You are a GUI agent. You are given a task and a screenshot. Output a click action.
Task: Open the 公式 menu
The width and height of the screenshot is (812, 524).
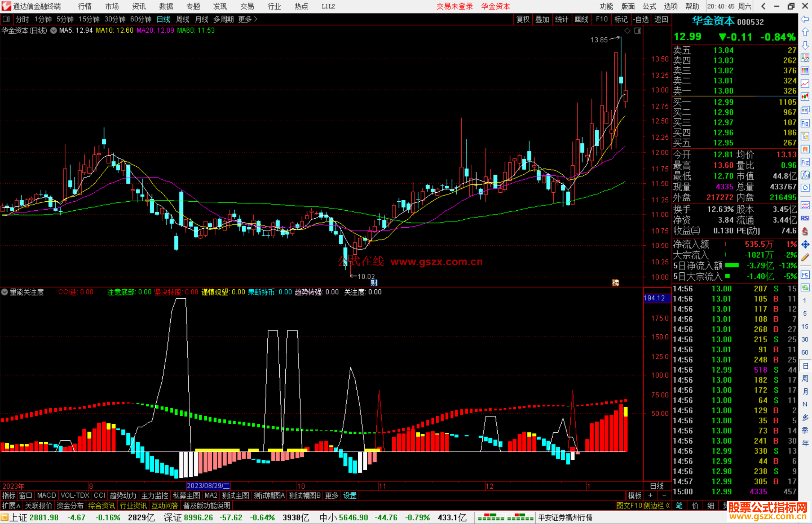649,6
